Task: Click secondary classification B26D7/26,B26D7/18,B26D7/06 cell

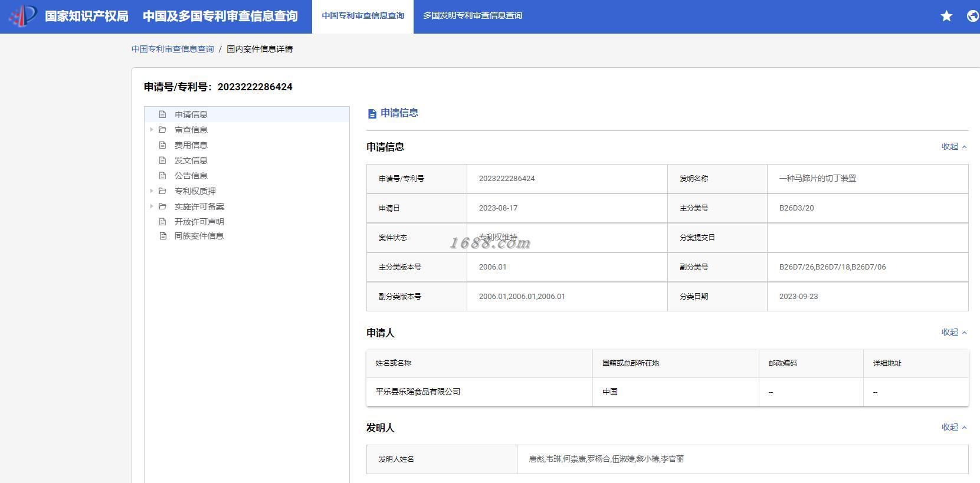Action: (868, 267)
